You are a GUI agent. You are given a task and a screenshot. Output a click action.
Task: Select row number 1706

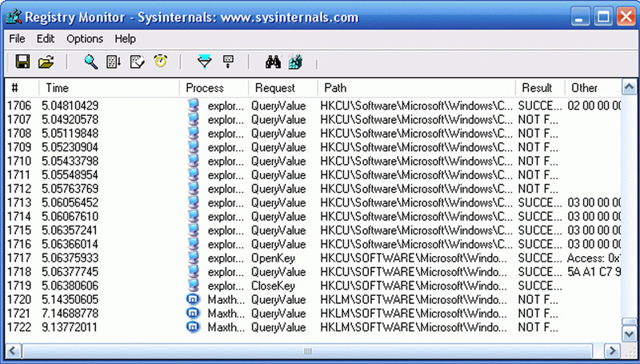[x=19, y=106]
